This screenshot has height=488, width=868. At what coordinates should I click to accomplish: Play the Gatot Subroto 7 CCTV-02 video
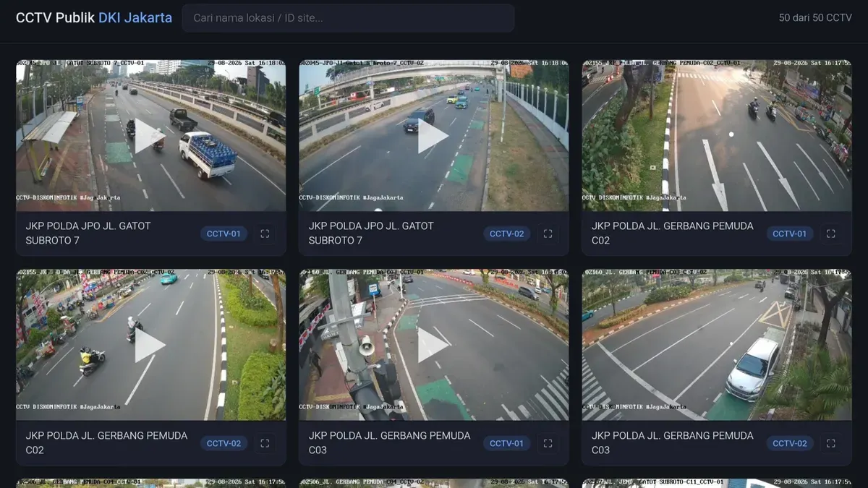[433, 137]
